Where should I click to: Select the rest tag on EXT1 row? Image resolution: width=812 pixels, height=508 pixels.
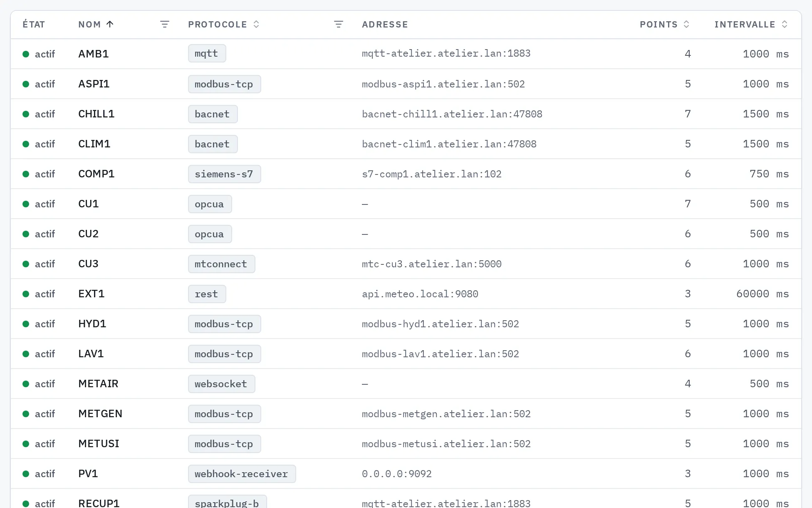pyautogui.click(x=207, y=294)
